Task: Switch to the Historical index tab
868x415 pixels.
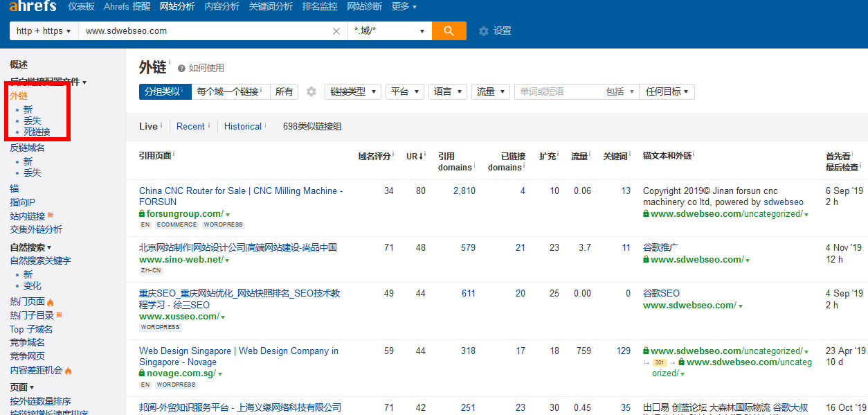Action: (x=243, y=126)
